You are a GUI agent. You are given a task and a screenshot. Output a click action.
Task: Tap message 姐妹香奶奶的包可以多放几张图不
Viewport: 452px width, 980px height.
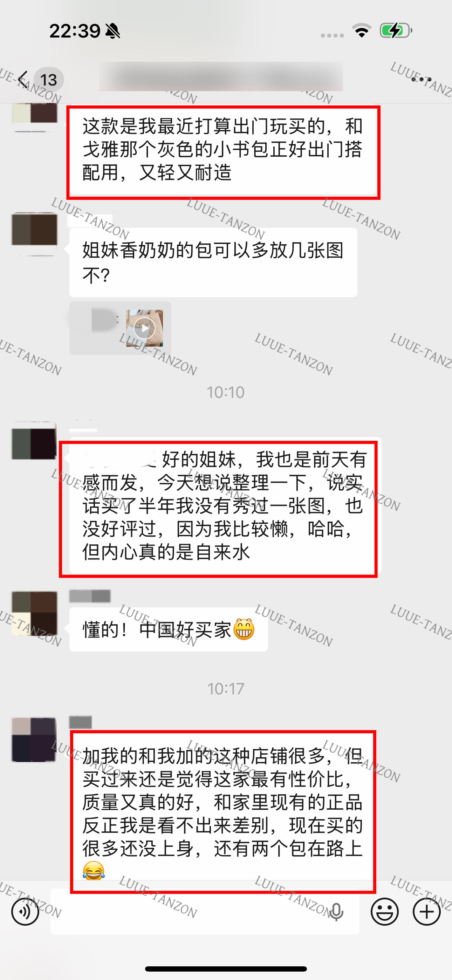point(213,263)
